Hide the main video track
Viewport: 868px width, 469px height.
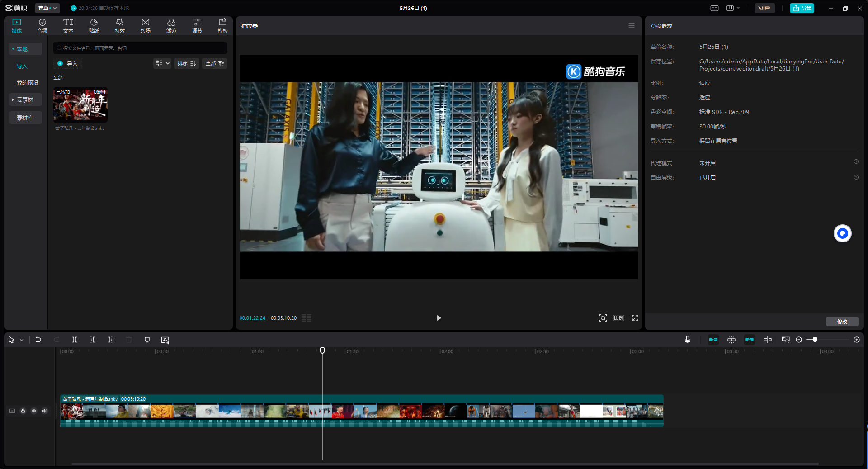click(x=34, y=411)
